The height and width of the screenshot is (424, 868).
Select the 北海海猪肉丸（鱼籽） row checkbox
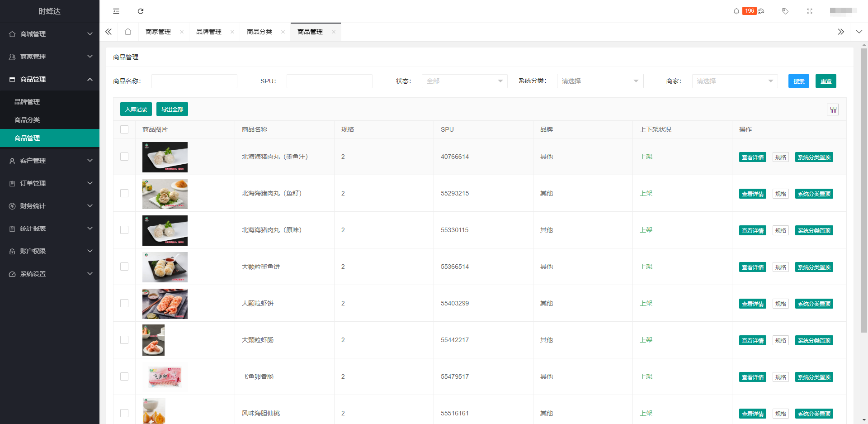pyautogui.click(x=124, y=193)
